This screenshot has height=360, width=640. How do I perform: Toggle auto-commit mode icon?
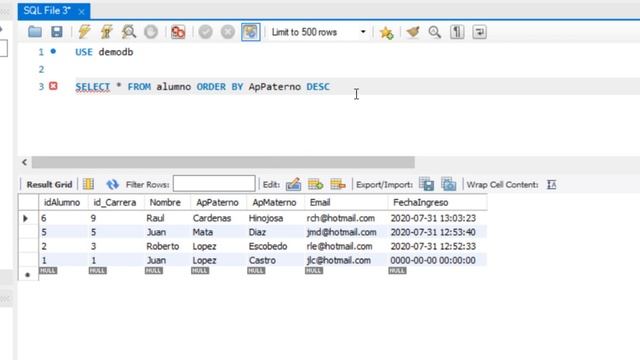[251, 32]
